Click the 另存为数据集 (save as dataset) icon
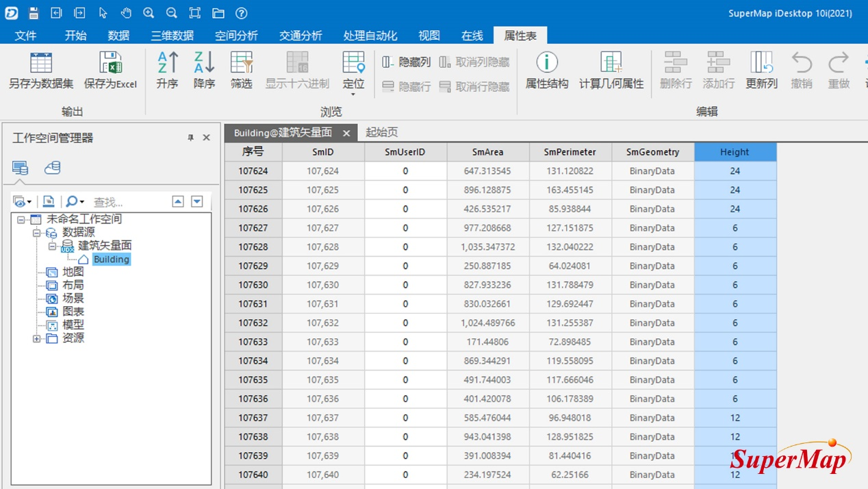The height and width of the screenshot is (489, 868). coord(41,63)
